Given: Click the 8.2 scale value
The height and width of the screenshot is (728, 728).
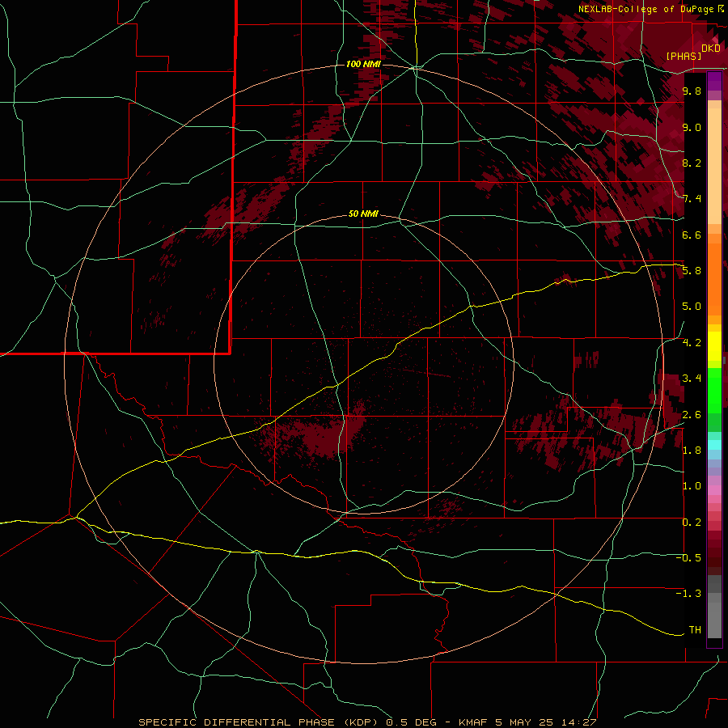Looking at the screenshot, I should click(692, 163).
